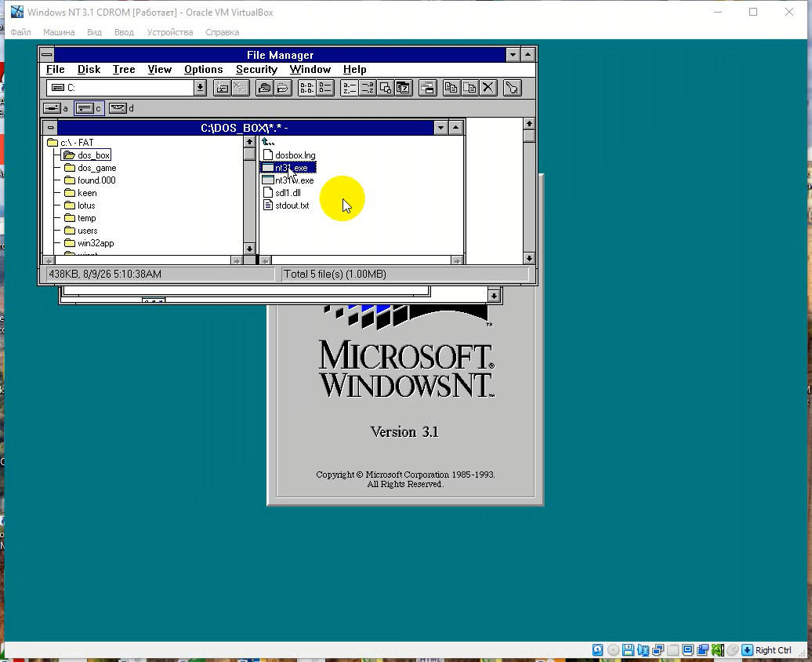Screen dimensions: 812x662
Task: Open VirtualBox Устройства menu
Action: pos(170,32)
